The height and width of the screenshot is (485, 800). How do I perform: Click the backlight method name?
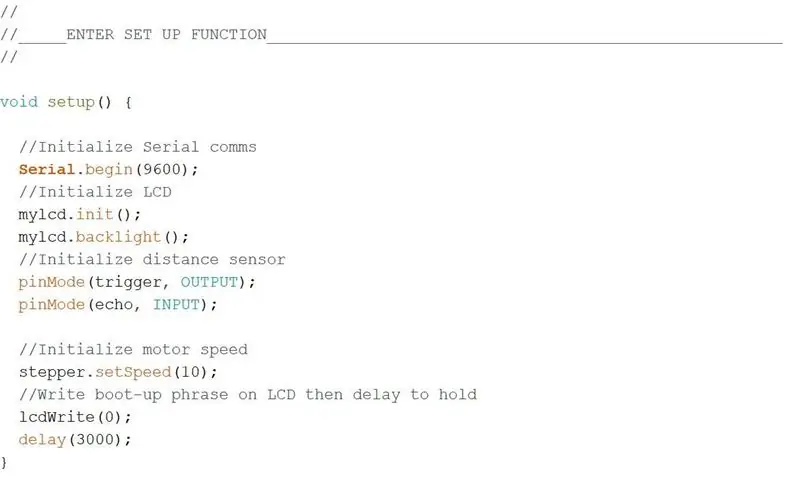pyautogui.click(x=118, y=237)
